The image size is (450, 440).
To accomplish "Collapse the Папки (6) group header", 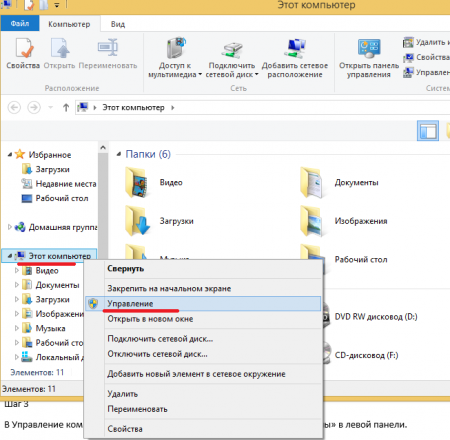I will [118, 154].
